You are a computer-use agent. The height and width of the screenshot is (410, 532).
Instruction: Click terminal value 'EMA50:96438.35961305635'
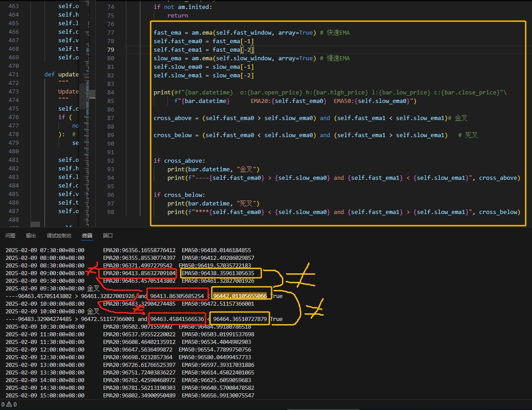pyautogui.click(x=218, y=273)
